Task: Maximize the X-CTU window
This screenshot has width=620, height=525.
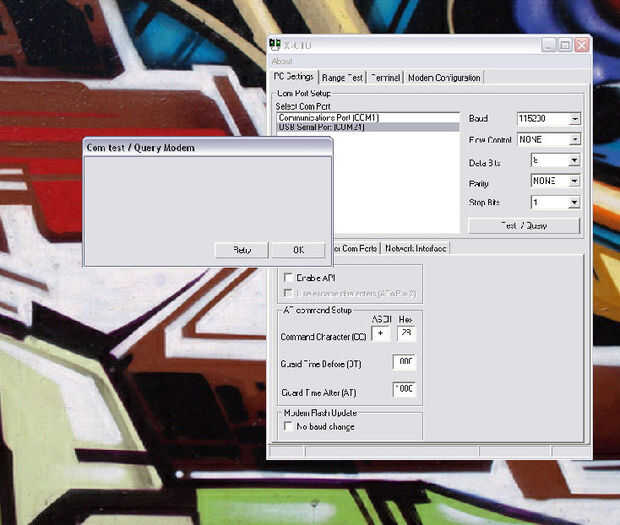Action: pos(565,45)
